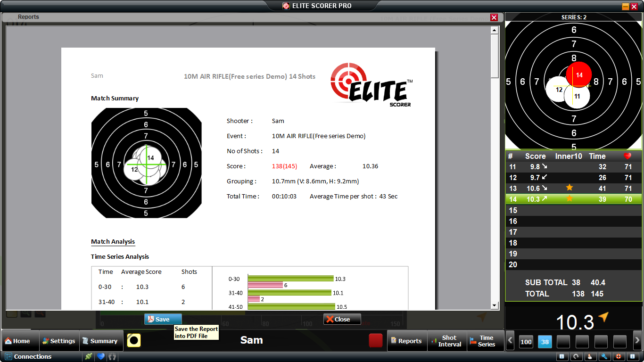Show the Shot Interval chart
Image resolution: width=644 pixels, height=362 pixels.
tap(446, 341)
